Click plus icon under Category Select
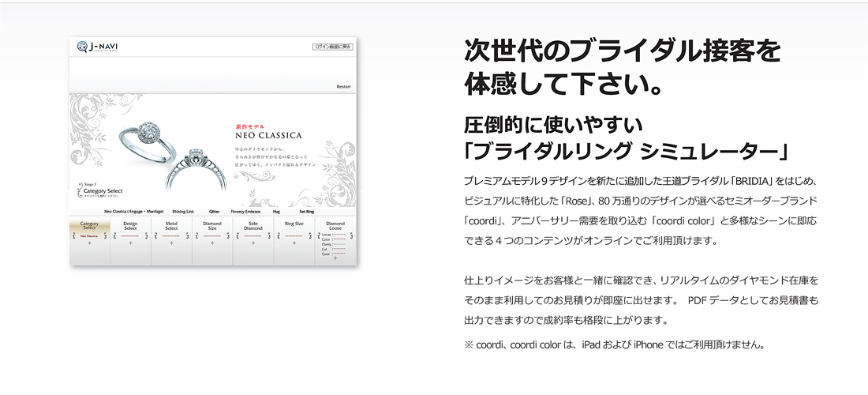This screenshot has height=395, width=868. click(90, 243)
